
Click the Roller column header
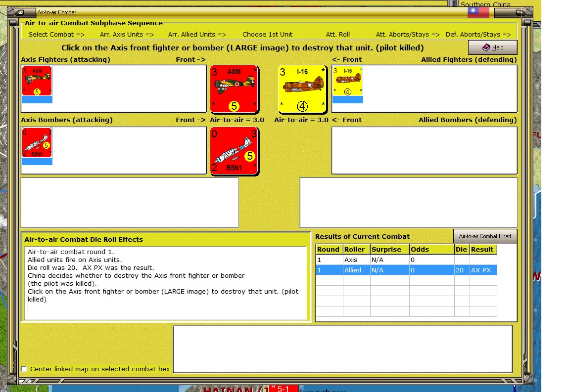tap(357, 249)
